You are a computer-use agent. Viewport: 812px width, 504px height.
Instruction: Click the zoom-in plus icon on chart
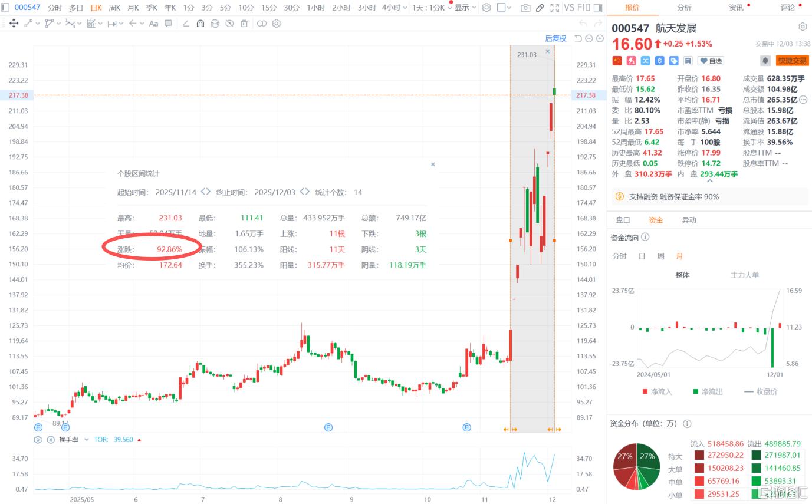[x=600, y=38]
